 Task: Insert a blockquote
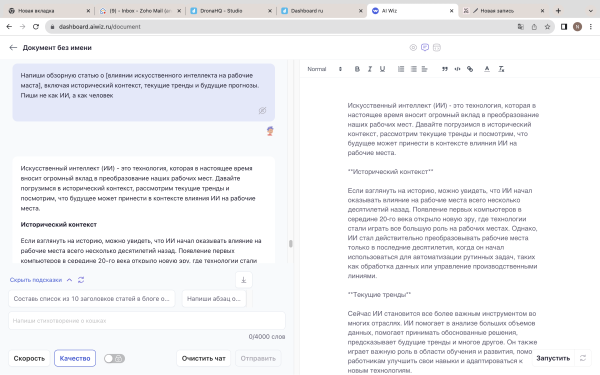(x=445, y=69)
